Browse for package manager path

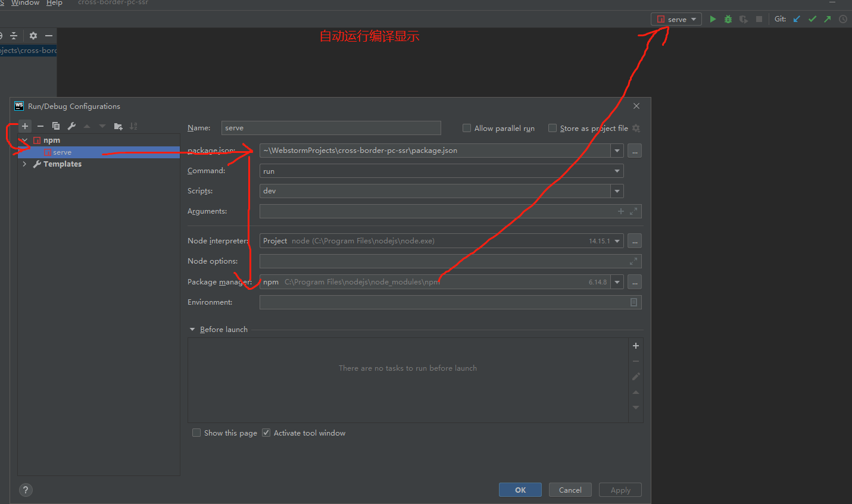pos(635,282)
